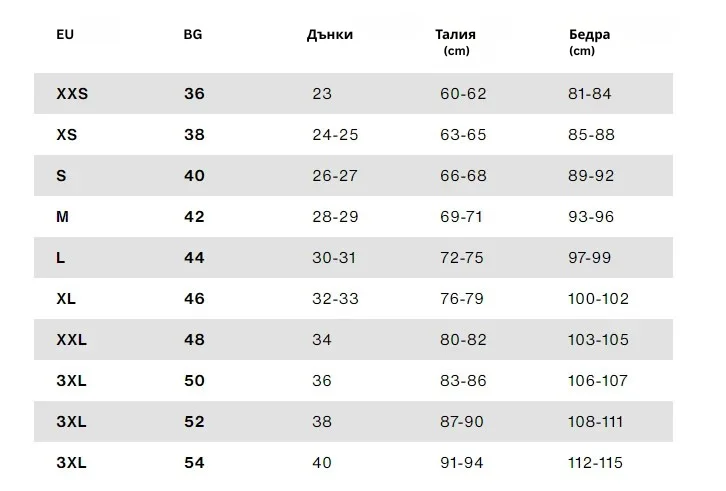Viewport: 726px width, 491px height.
Task: Click the XL size label
Action: pyautogui.click(x=66, y=299)
